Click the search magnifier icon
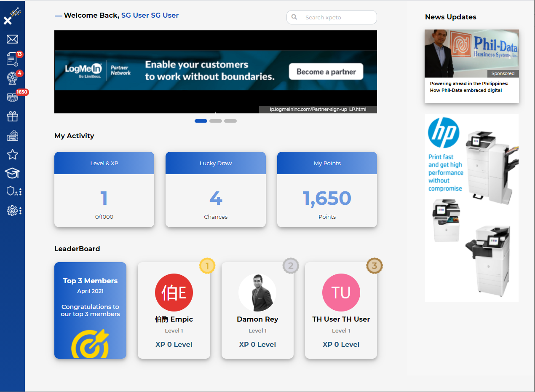Screen dimensions: 535x392 (x=294, y=17)
